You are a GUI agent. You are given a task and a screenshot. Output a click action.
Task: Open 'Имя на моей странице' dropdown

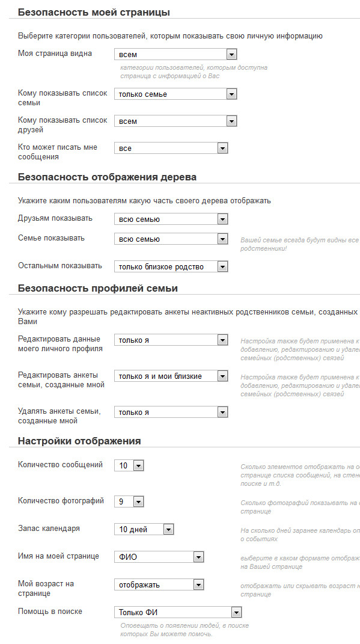pos(159,557)
